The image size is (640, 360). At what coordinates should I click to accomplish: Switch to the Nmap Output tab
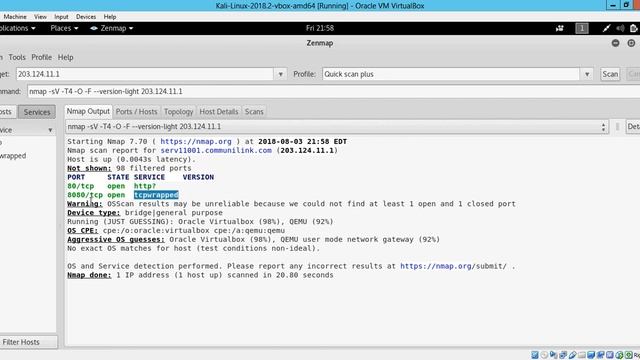[x=88, y=111]
